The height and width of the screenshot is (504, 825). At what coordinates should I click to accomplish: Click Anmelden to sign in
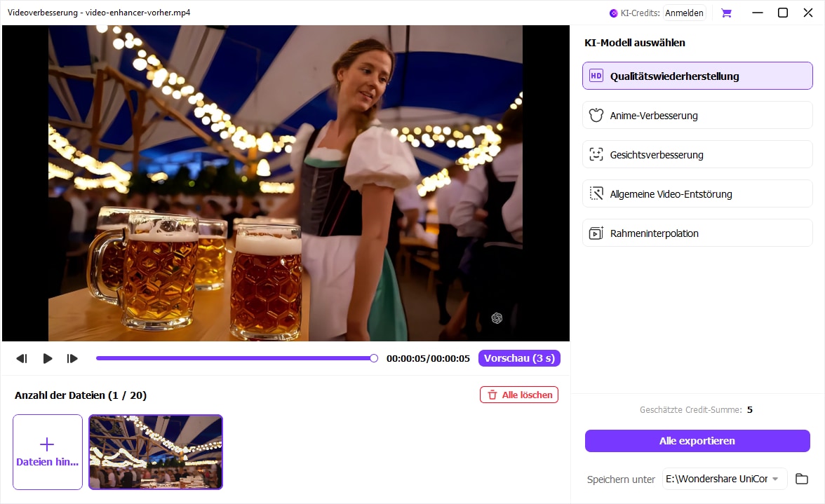click(684, 13)
